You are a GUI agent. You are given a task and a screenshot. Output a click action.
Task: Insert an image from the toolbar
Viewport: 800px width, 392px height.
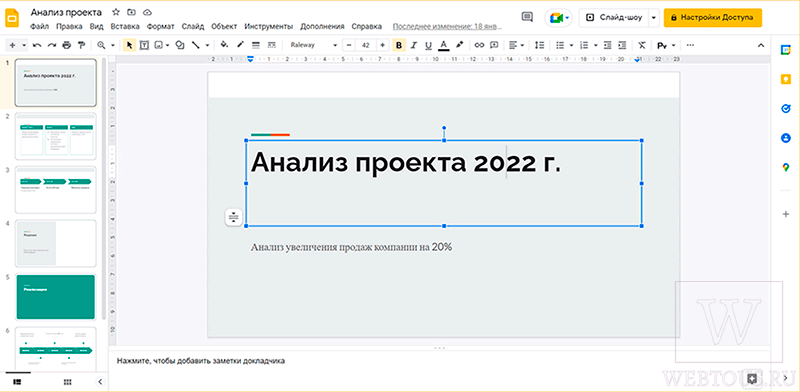click(x=159, y=45)
